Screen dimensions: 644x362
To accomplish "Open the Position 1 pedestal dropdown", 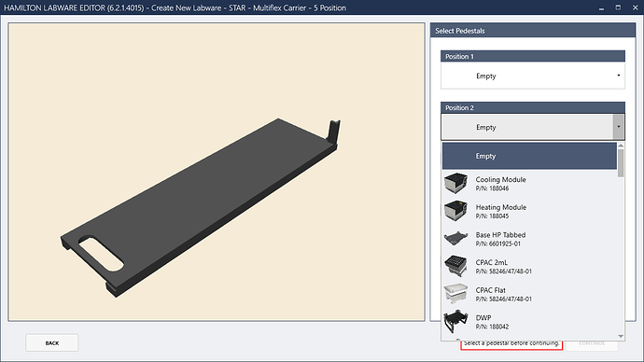I will [x=533, y=76].
